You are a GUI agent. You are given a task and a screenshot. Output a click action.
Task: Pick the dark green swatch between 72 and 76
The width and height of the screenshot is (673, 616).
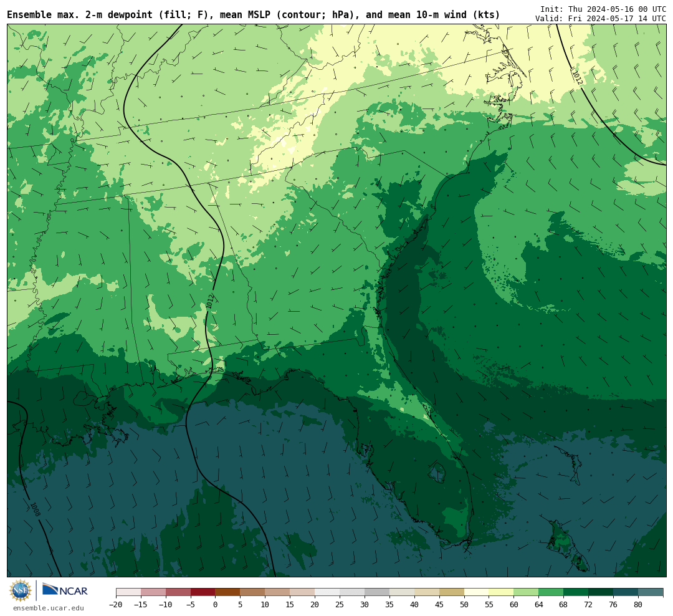(601, 592)
